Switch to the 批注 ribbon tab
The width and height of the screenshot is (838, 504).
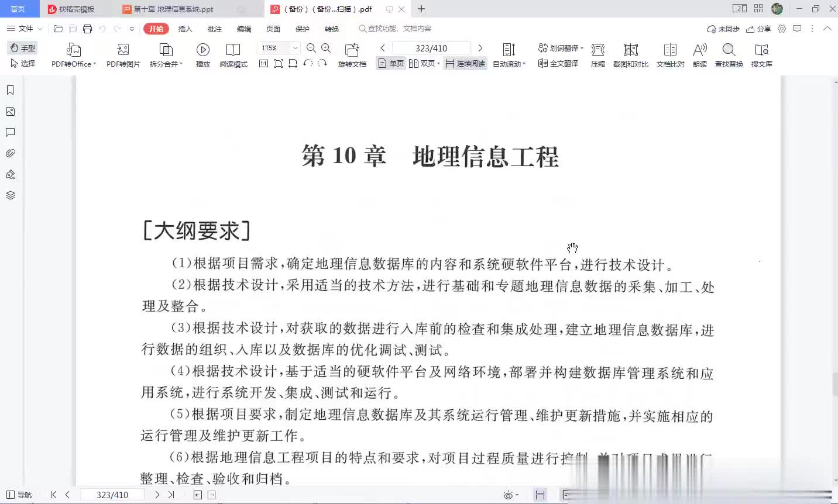coord(215,29)
